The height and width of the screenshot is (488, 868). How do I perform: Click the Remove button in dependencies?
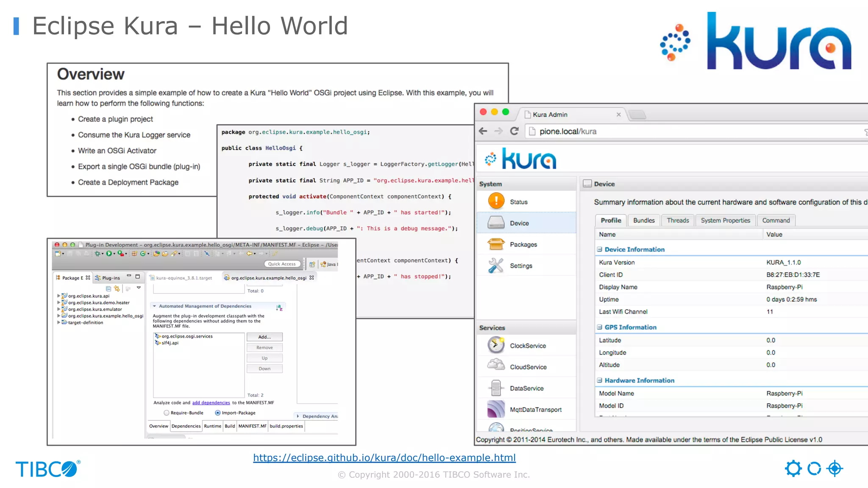click(264, 347)
